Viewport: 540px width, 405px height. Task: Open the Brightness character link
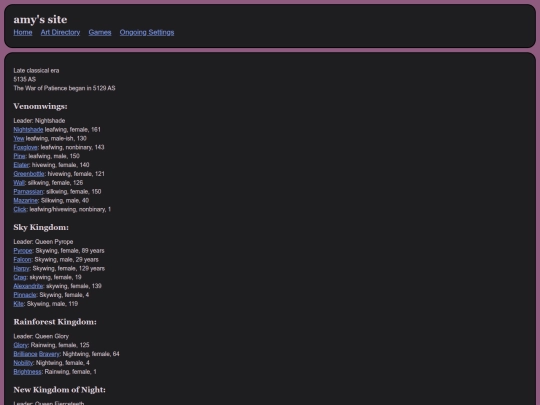pyautogui.click(x=27, y=372)
